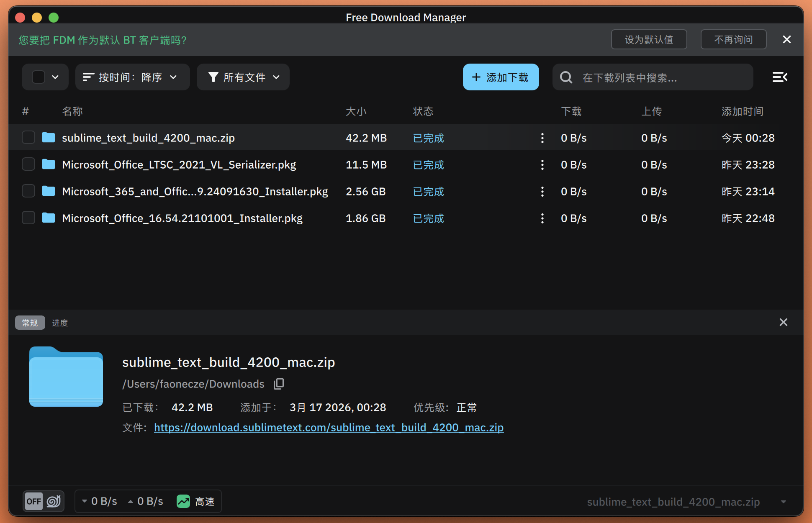Screen dimensions: 812x523
Task: Open the 所有文件 filter dropdown
Action: (243, 77)
